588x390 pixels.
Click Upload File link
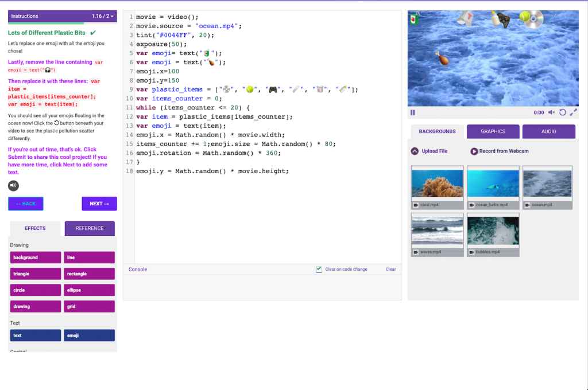click(434, 151)
